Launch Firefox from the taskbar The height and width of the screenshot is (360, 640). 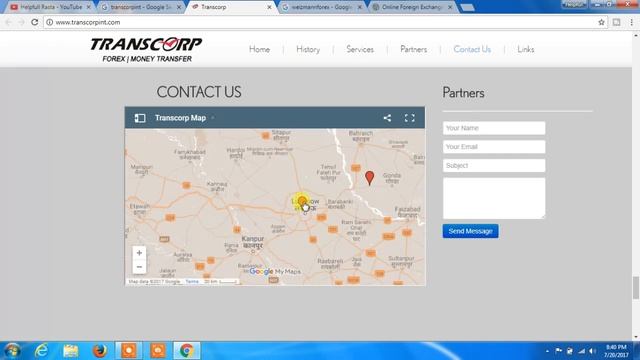[99, 351]
